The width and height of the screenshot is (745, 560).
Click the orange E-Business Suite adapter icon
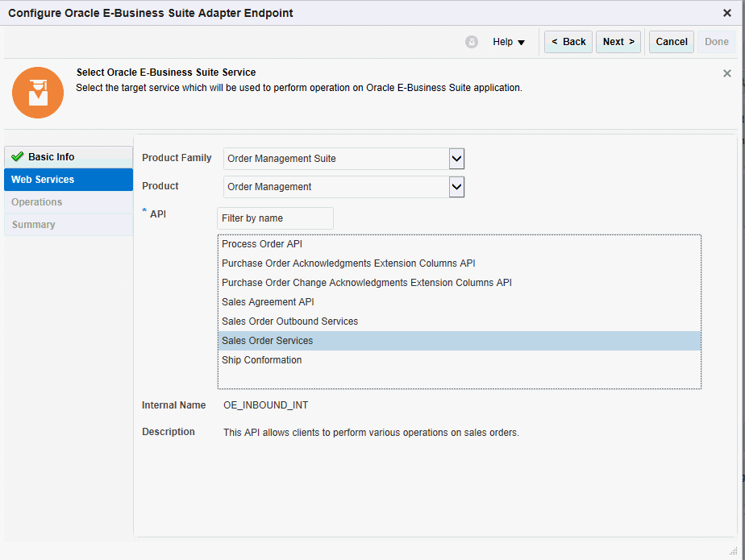point(38,93)
